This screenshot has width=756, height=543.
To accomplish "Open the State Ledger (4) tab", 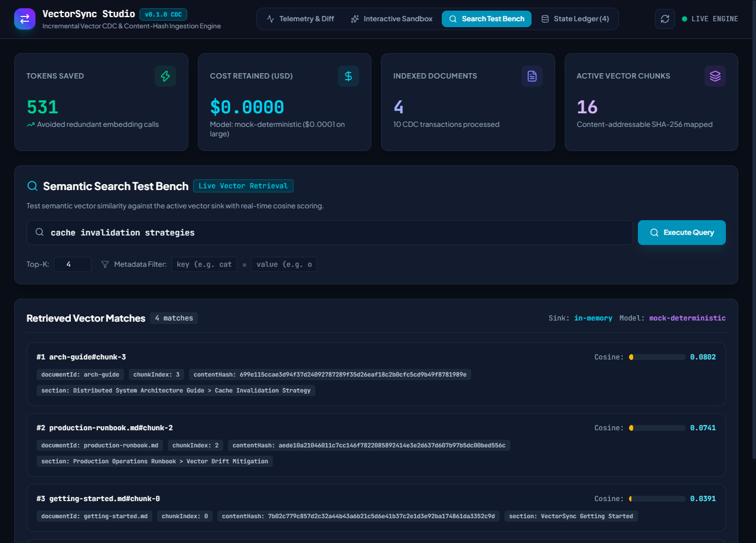I will (x=575, y=19).
